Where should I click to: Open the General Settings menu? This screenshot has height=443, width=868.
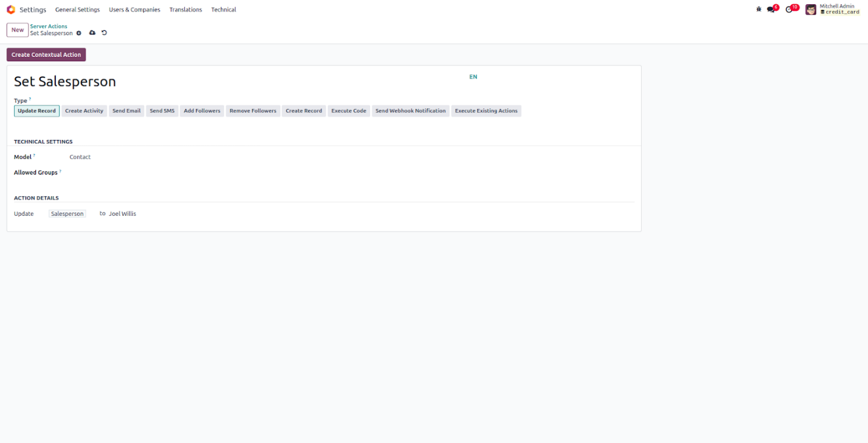point(78,10)
